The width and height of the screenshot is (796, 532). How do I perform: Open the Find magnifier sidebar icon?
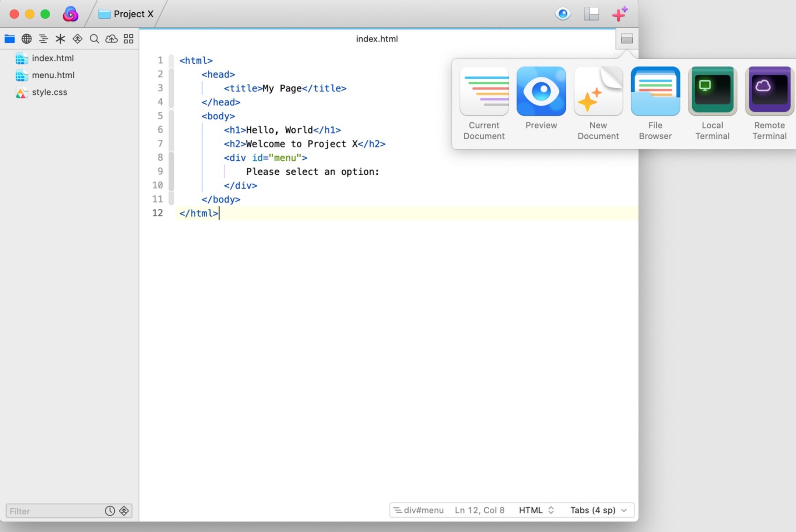pos(94,39)
